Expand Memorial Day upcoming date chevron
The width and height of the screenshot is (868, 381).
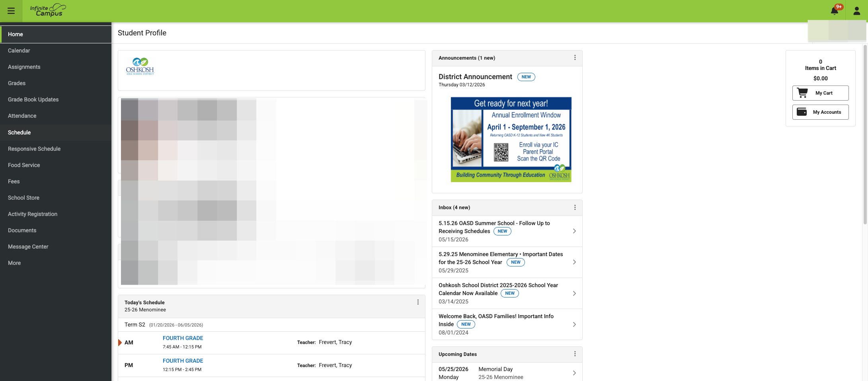[574, 373]
